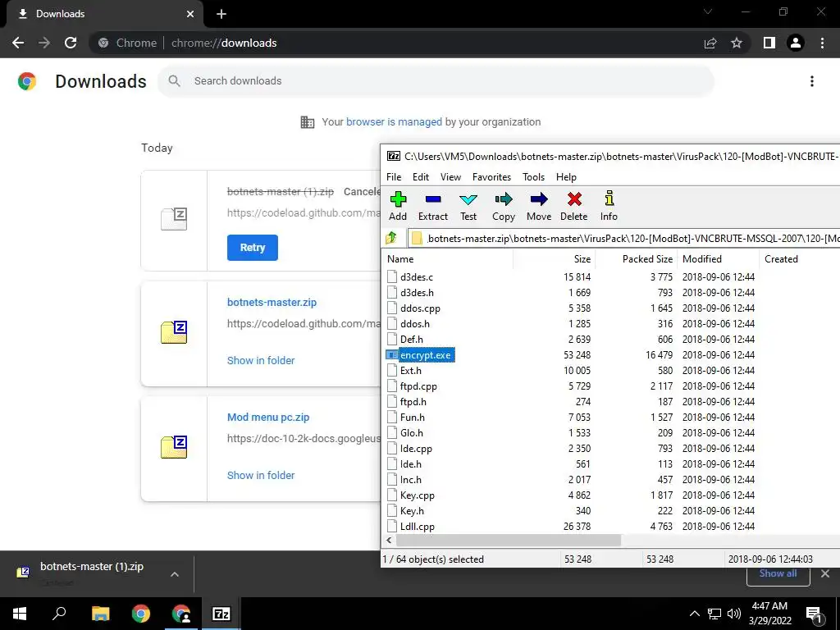840x630 pixels.
Task: Toggle Chrome side panel icon
Action: point(769,43)
